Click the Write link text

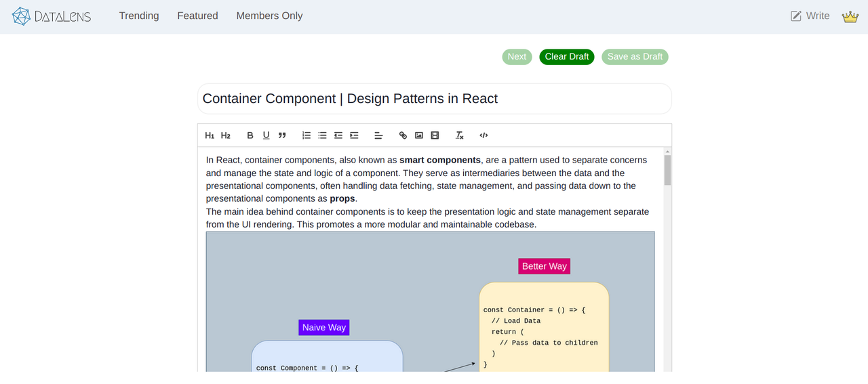pyautogui.click(x=818, y=16)
